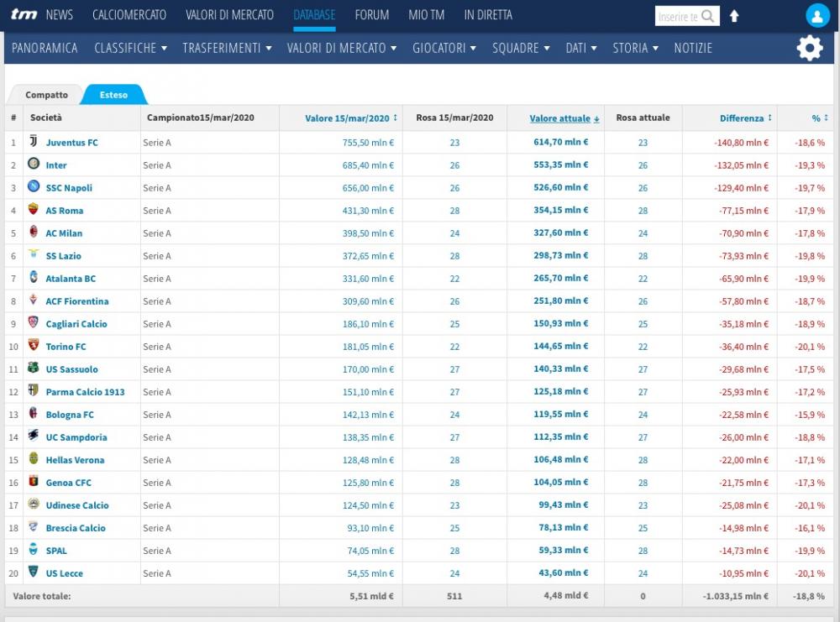Expand the SQUADRE dropdown menu
Image resolution: width=840 pixels, height=622 pixels.
[x=522, y=48]
